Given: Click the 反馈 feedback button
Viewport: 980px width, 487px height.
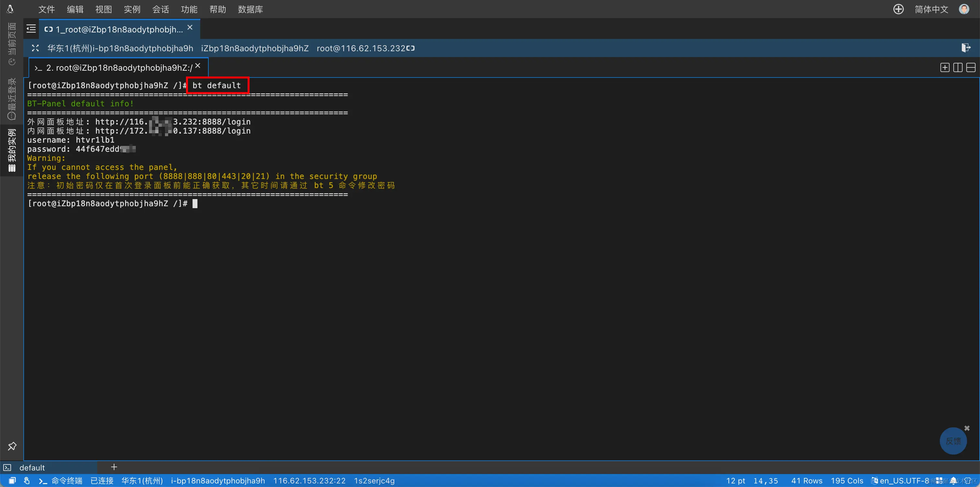Looking at the screenshot, I should pyautogui.click(x=953, y=441).
